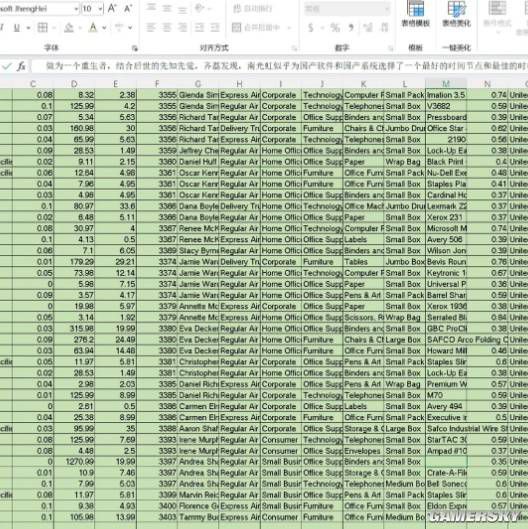Confirm the entry with formula bar checkmark
This screenshot has height=529, width=528.
click(x=6, y=66)
